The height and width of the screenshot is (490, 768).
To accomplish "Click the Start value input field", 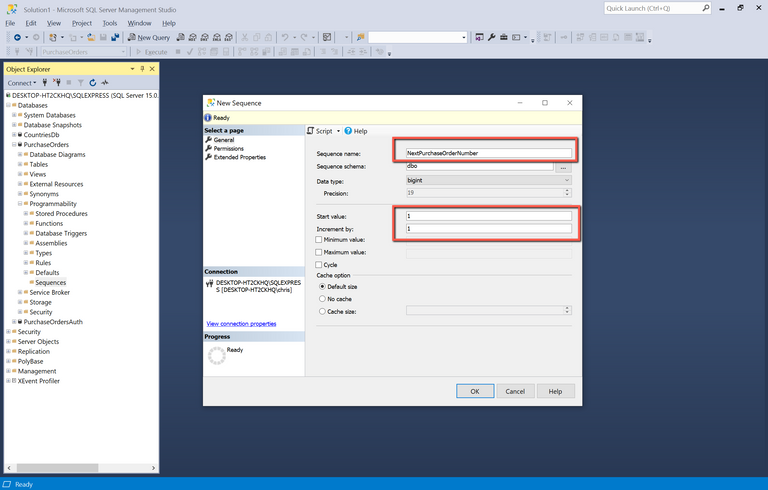I will [489, 216].
